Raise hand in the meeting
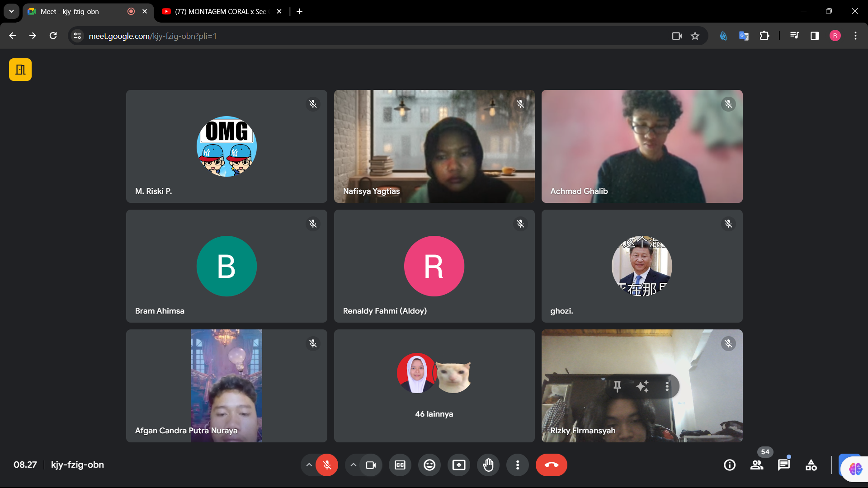Screen dimensions: 868x488 pyautogui.click(x=488, y=465)
